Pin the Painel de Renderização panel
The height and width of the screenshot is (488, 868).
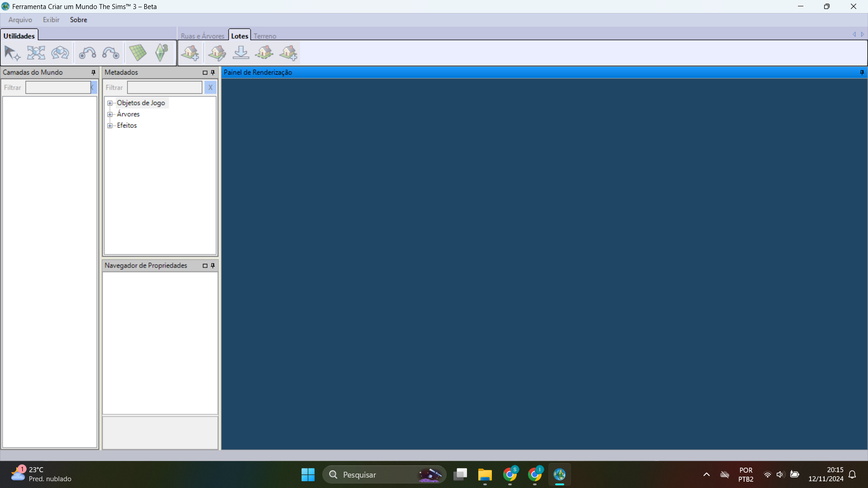coord(862,72)
